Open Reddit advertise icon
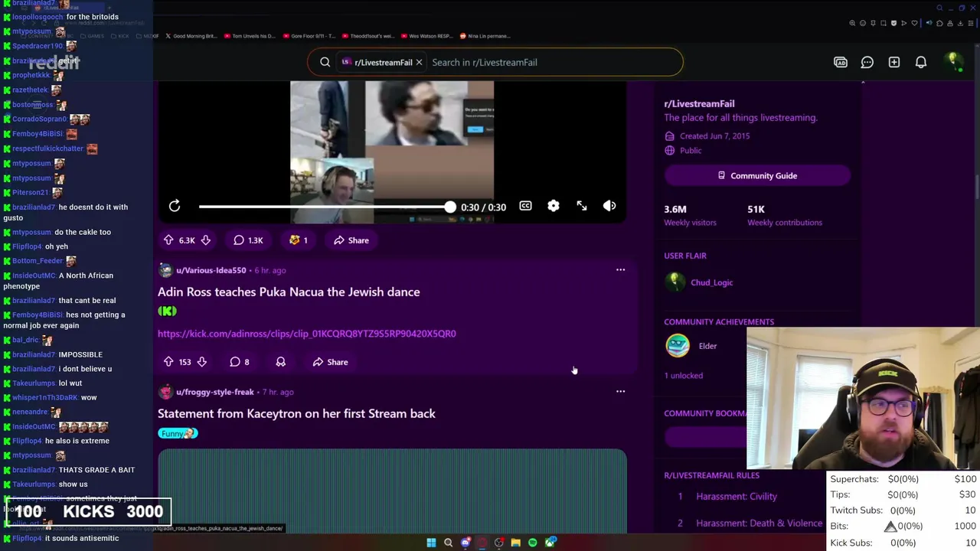 point(841,62)
